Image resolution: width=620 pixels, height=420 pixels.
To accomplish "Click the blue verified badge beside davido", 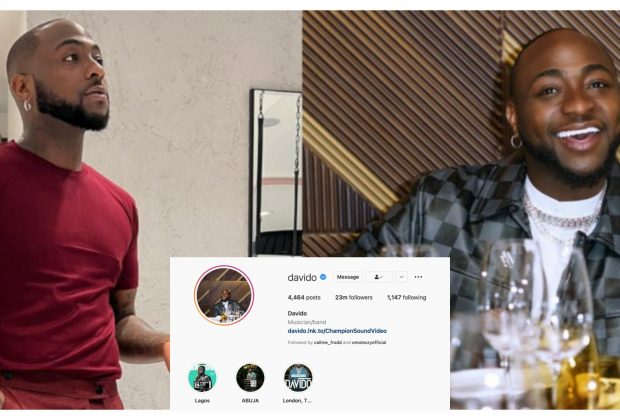I will click(323, 277).
